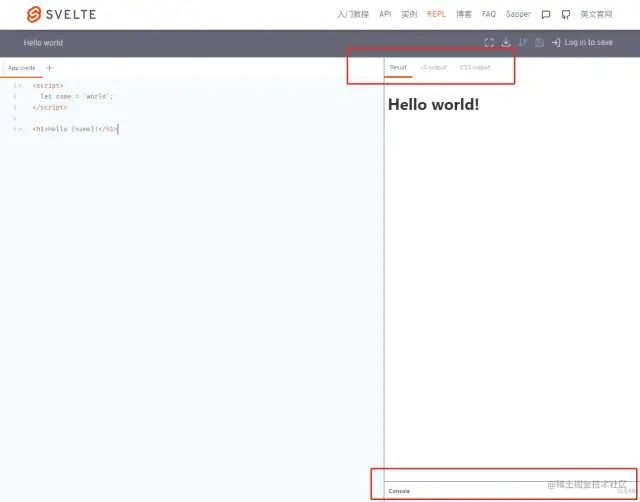Click the Svelte logo
The image size is (640, 502).
coord(61,14)
